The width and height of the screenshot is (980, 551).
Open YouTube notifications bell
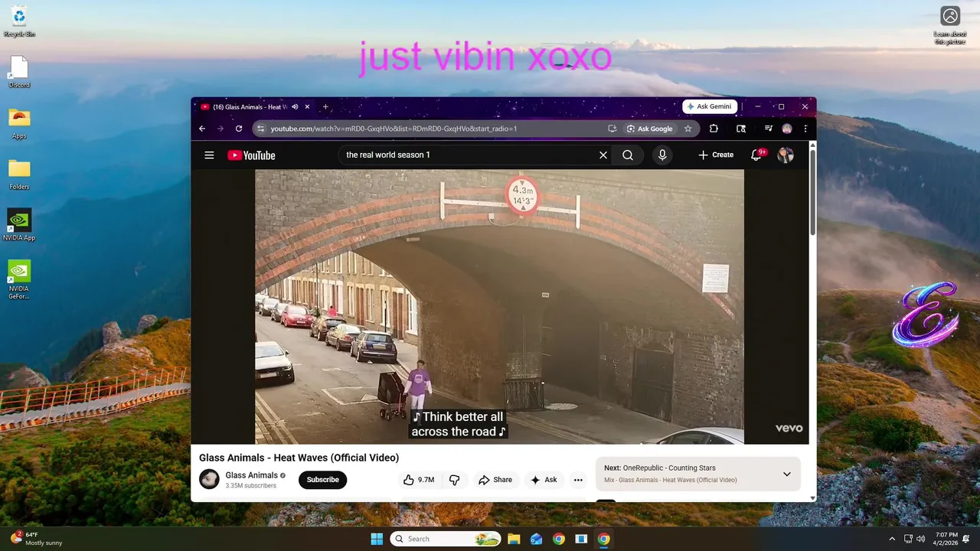(756, 155)
